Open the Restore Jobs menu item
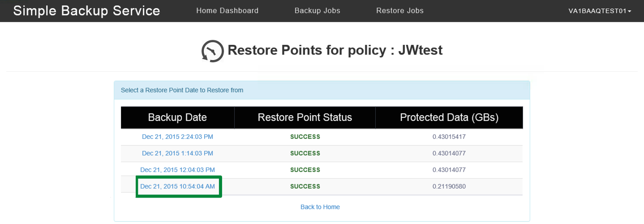Viewport: 644px width, 224px height. coord(399,11)
